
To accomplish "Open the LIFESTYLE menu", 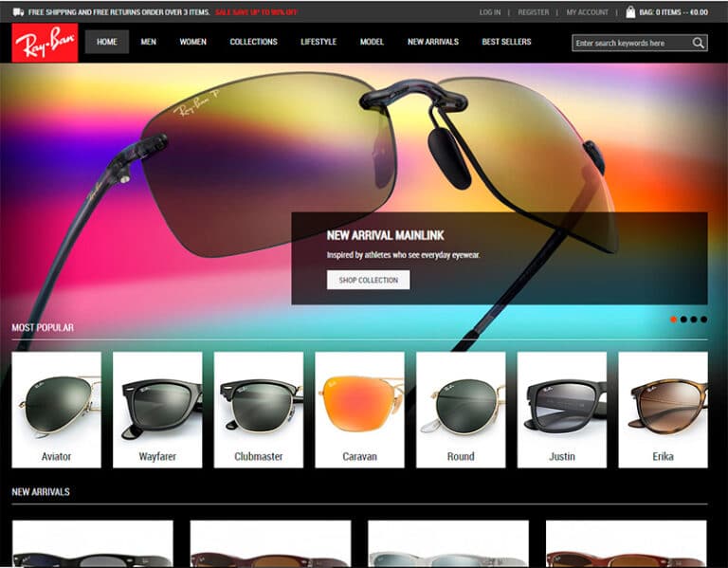I will click(318, 42).
